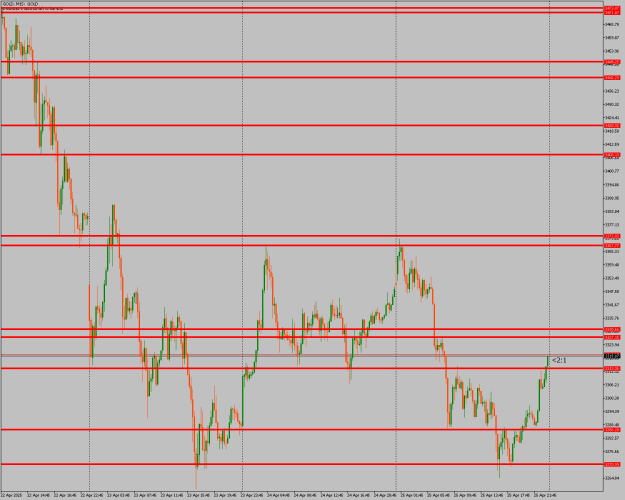
Task: Select the black current-price label on the price axis
Action: [x=612, y=356]
